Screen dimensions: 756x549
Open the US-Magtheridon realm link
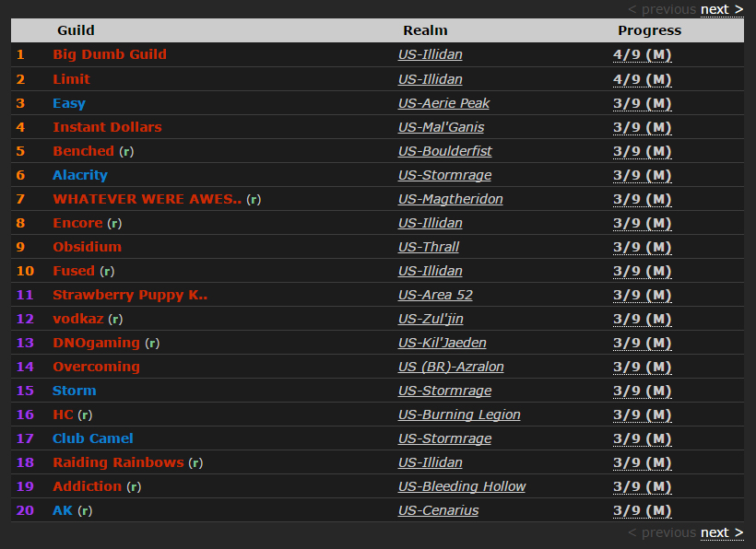[450, 199]
